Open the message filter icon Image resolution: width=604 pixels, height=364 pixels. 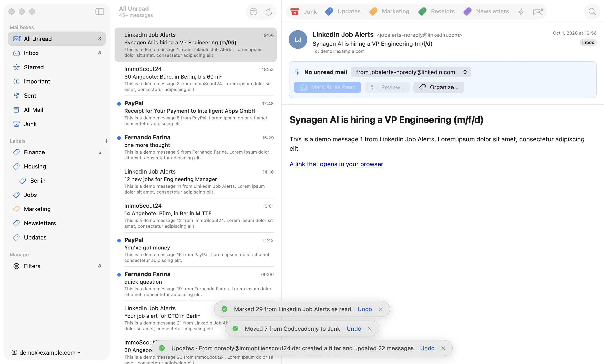[x=253, y=12]
